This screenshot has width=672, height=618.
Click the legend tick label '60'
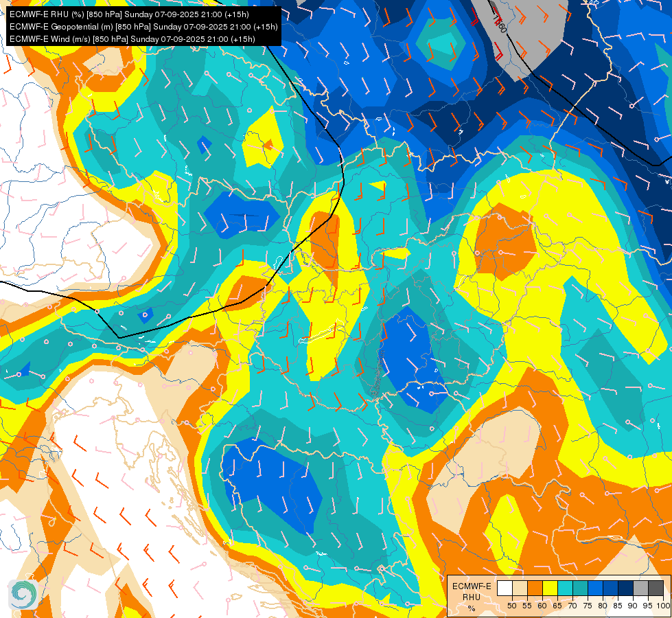[542, 606]
